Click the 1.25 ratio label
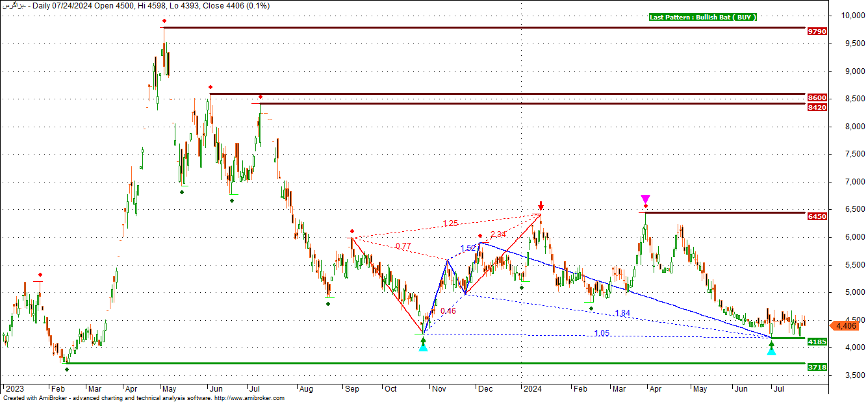 pos(450,223)
